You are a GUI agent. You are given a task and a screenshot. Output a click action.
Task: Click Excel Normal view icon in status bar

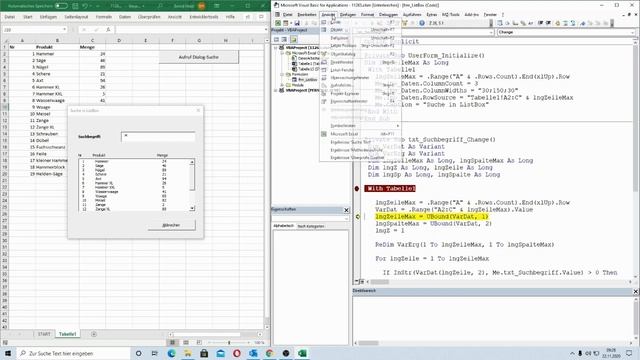(172, 342)
